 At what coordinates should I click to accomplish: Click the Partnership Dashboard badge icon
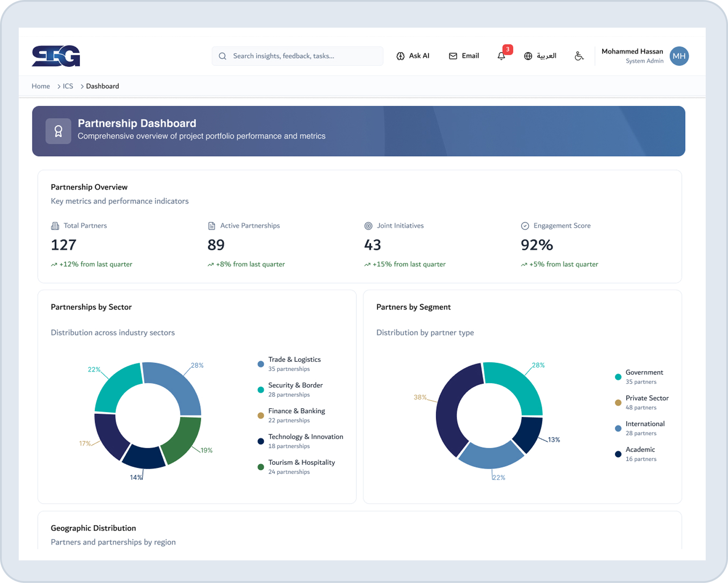[58, 131]
